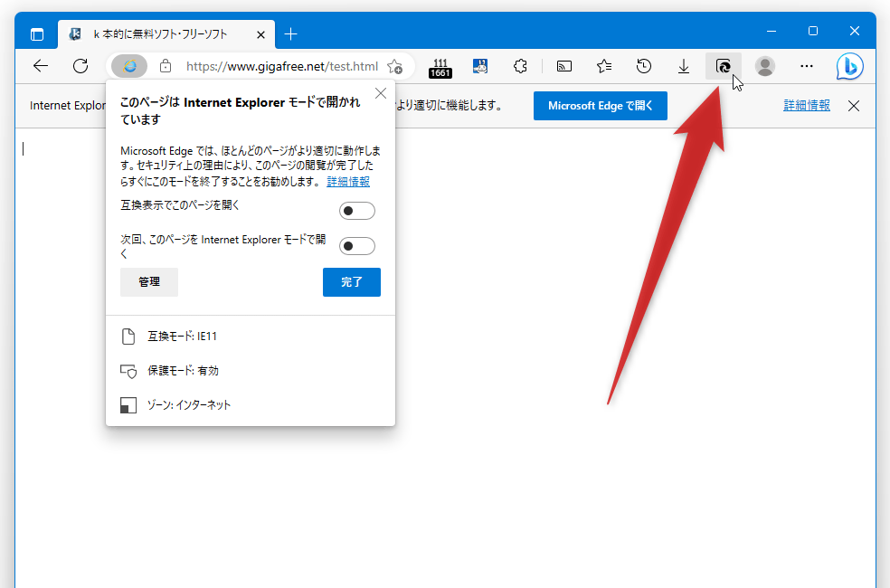Screen dimensions: 890x588
Task: Click the ゾーン: インターネット row
Action: pos(251,405)
